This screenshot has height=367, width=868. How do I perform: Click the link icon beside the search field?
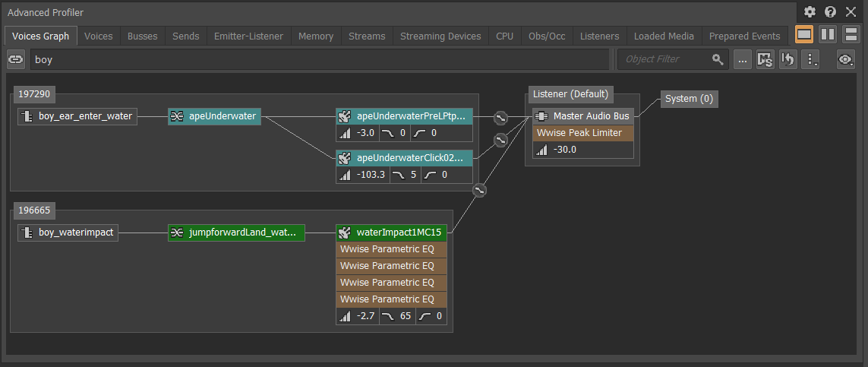pos(16,59)
